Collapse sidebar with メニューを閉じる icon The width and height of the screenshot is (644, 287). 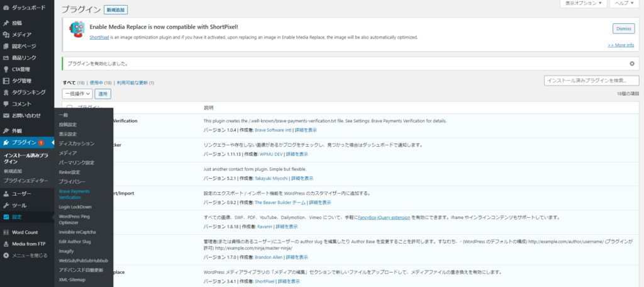[x=6, y=256]
